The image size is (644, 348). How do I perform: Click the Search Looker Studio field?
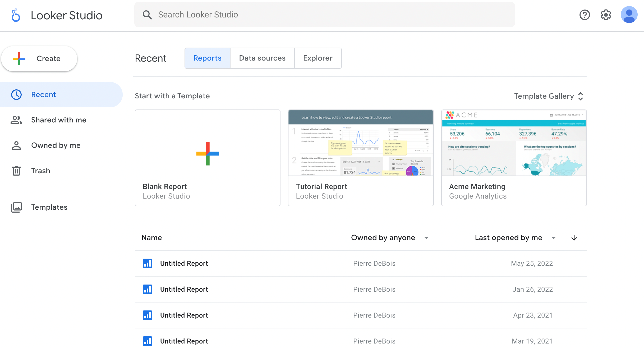tap(324, 15)
